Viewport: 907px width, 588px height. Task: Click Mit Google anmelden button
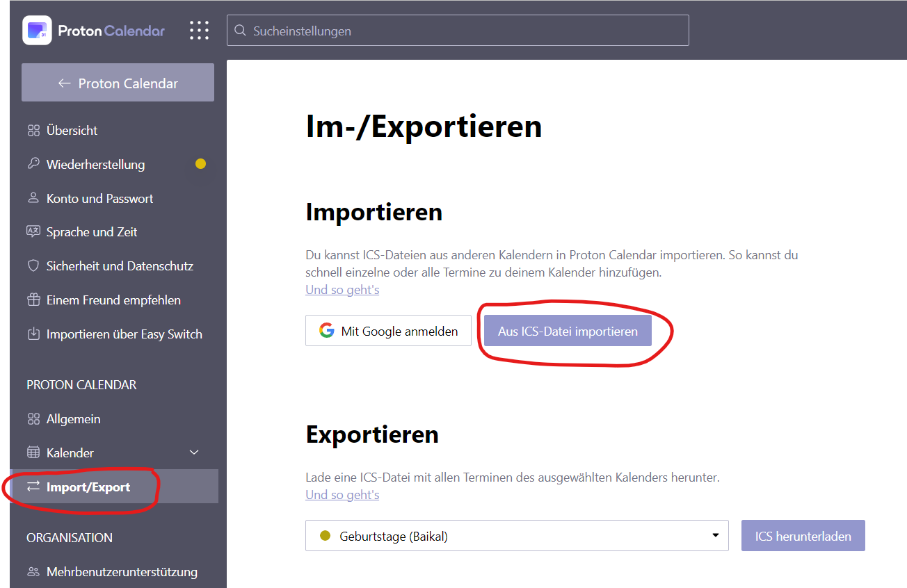(388, 331)
